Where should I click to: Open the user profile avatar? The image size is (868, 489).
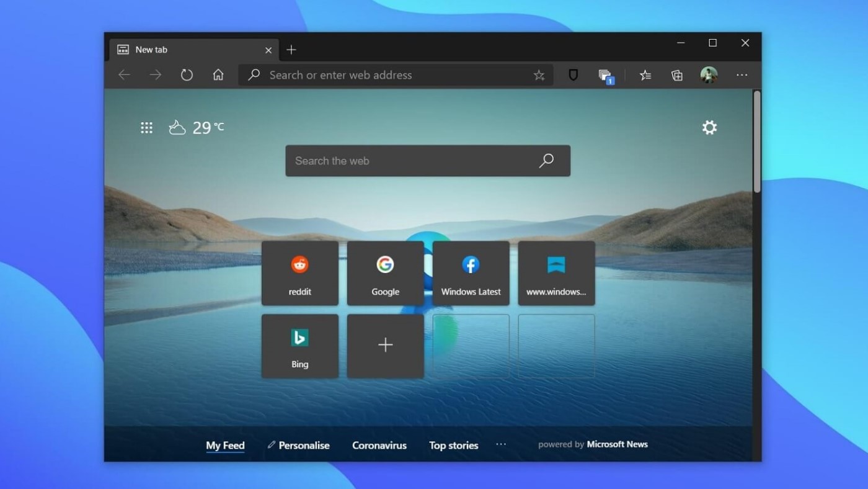pos(709,75)
